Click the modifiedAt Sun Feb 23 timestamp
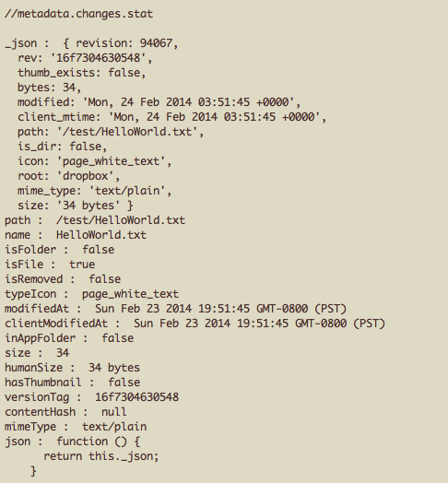This screenshot has width=448, height=483. pos(220,309)
